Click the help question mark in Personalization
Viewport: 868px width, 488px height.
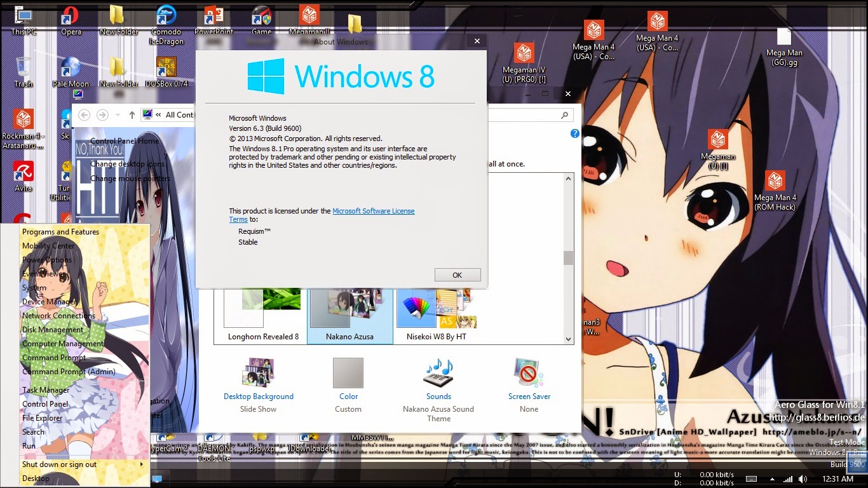coord(575,133)
